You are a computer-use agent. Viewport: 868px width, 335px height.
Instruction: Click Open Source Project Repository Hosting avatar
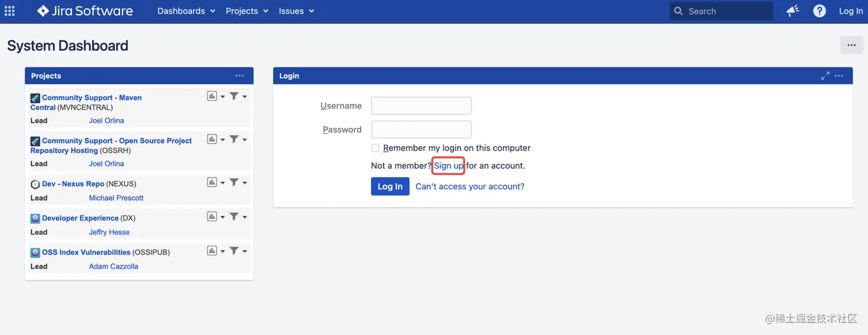pyautogui.click(x=35, y=141)
